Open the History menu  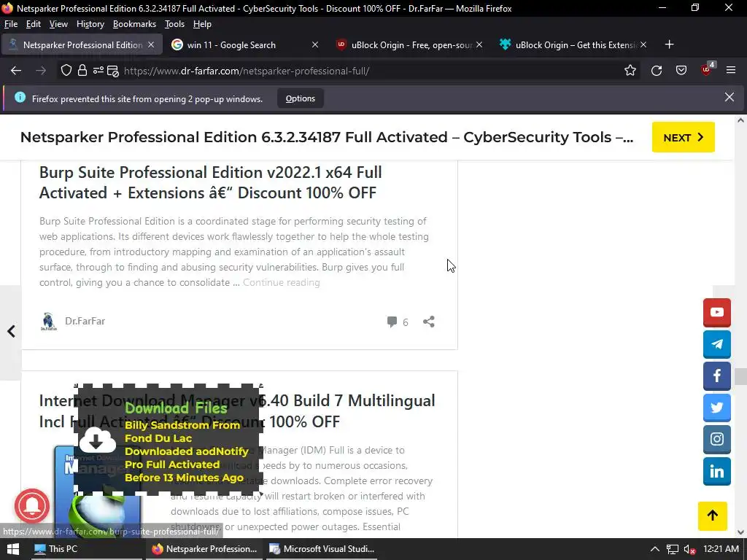90,24
